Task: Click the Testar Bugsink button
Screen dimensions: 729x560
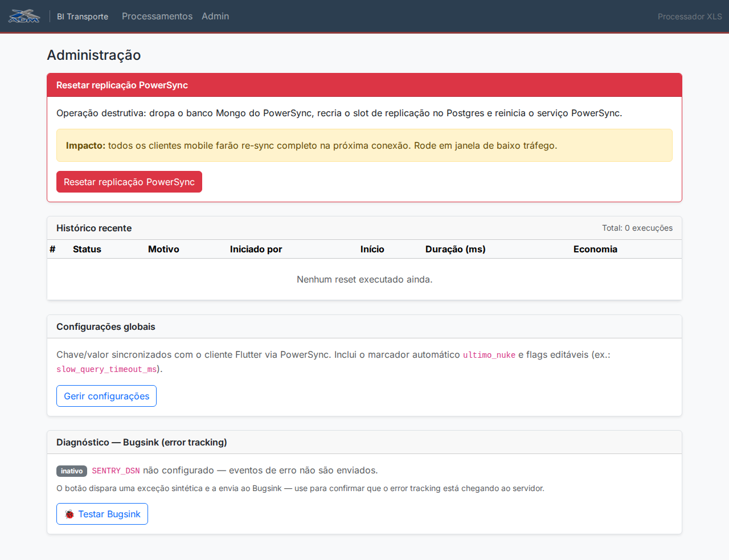Action: (102, 514)
